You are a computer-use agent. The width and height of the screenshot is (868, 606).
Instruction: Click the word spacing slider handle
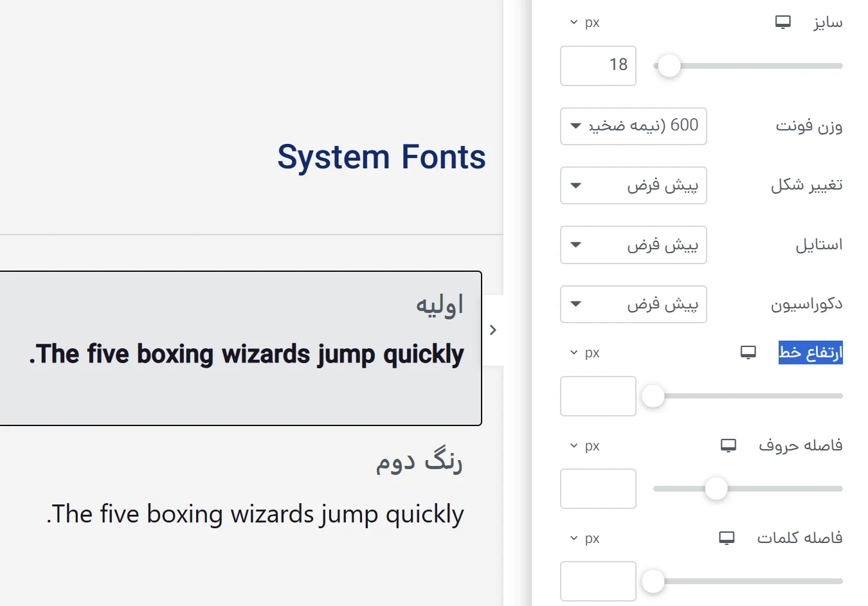tap(653, 581)
